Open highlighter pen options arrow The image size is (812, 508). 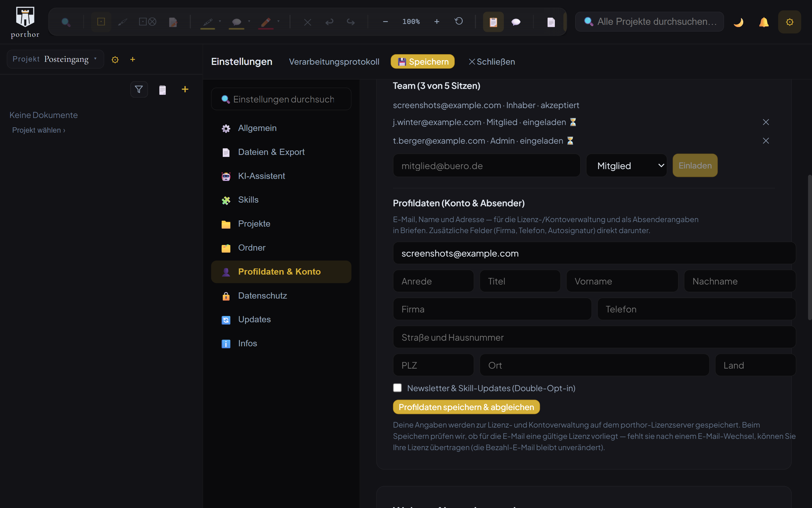pyautogui.click(x=220, y=21)
